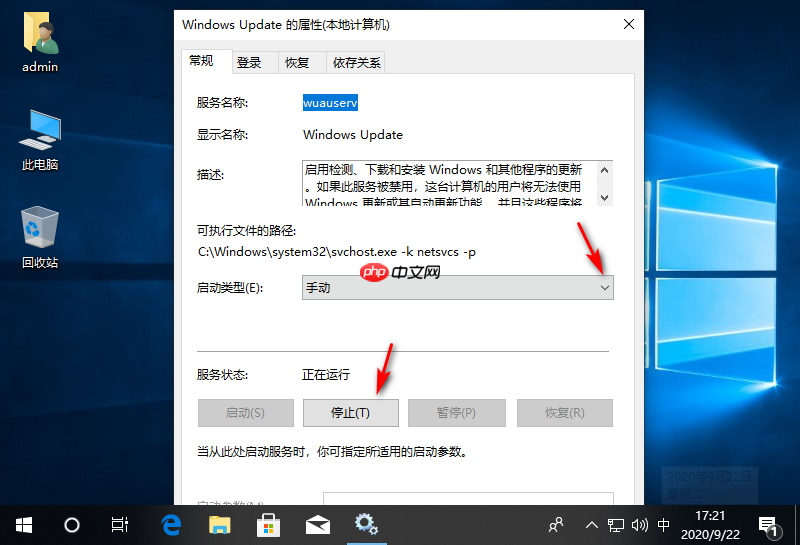Click the Windows Update display name text
Image resolution: width=800 pixels, height=545 pixels.
pyautogui.click(x=353, y=135)
